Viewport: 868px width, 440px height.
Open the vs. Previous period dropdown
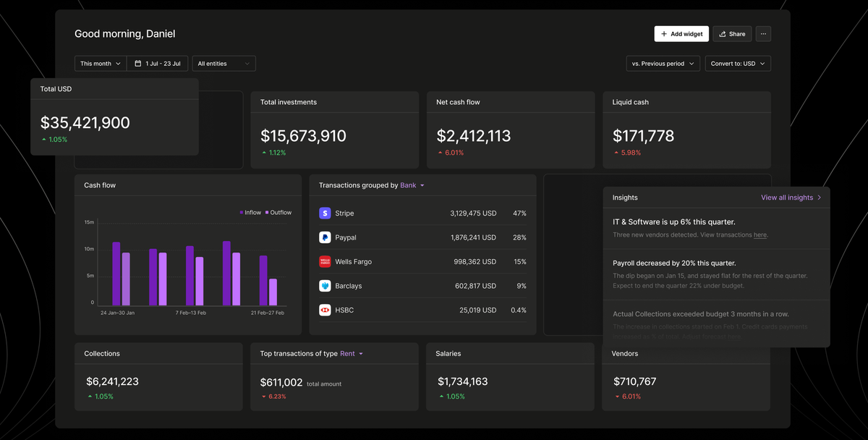point(663,64)
